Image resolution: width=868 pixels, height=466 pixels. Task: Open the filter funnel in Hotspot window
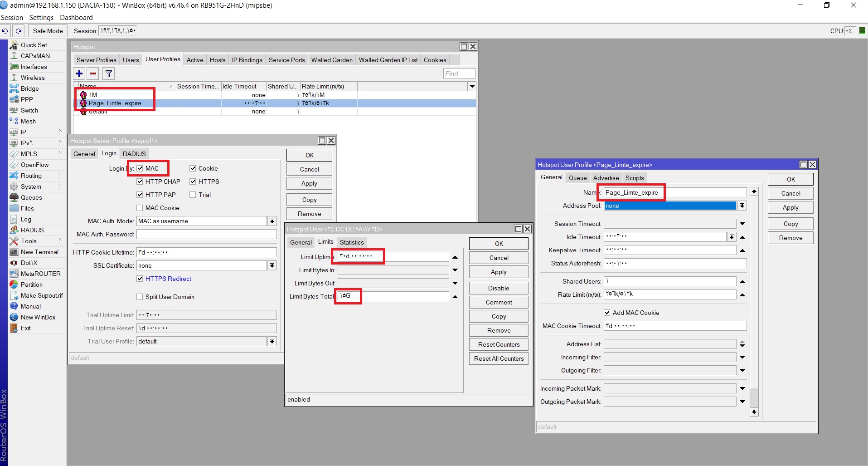109,74
